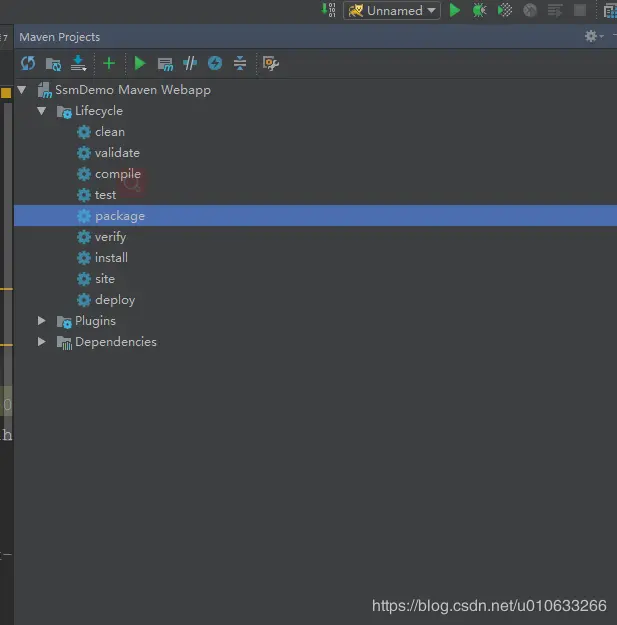
Task: Click the Dependencies folder icon
Action: click(x=64, y=342)
